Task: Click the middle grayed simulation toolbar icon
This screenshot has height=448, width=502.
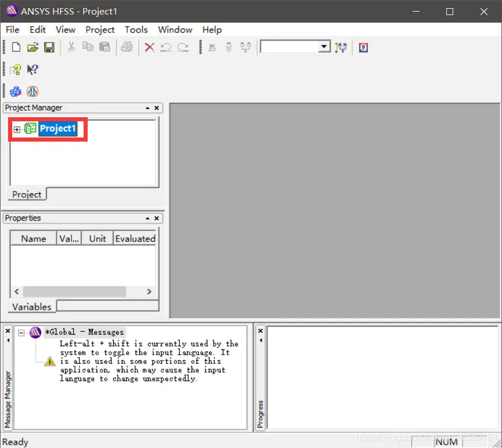Action: click(x=229, y=48)
